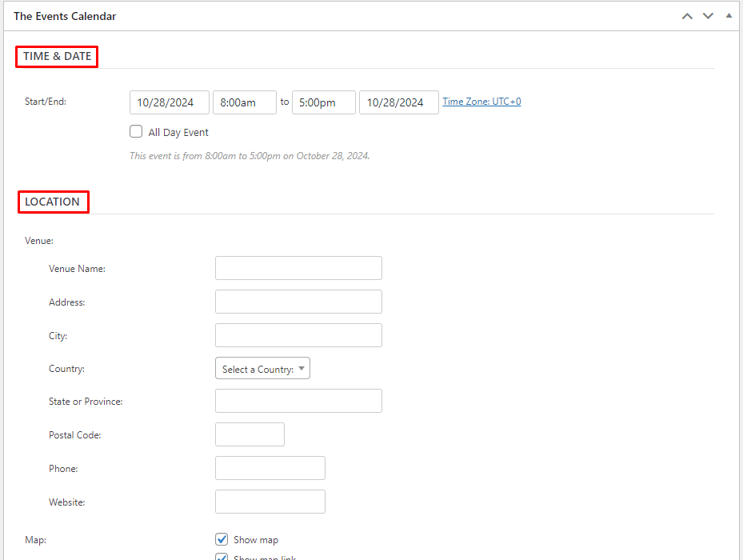Screen dimensions: 743x560
Task: Move The Events Calendar panel down
Action: [x=708, y=16]
